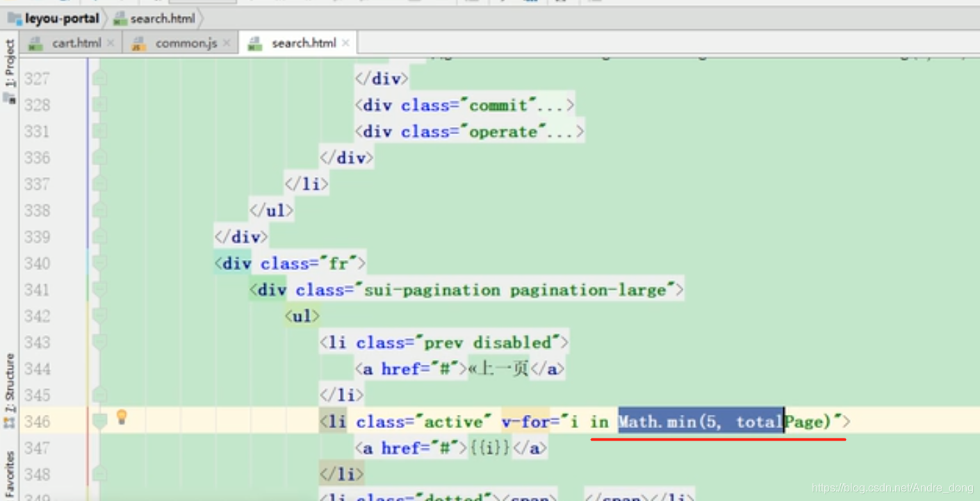Close the cart.html tab
The image size is (980, 501).
(111, 43)
